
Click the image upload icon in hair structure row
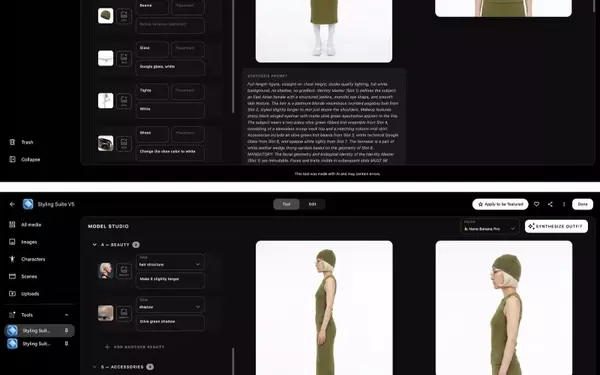pos(124,271)
